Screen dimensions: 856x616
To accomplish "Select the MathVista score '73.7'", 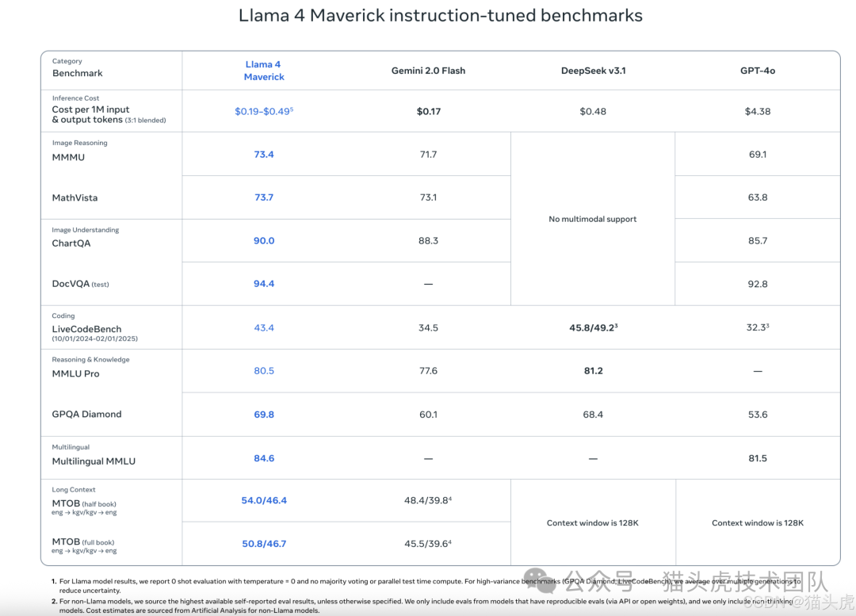I will click(264, 197).
